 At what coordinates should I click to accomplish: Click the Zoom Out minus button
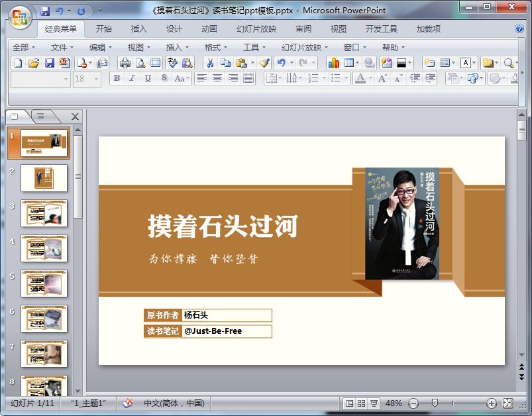[413, 403]
